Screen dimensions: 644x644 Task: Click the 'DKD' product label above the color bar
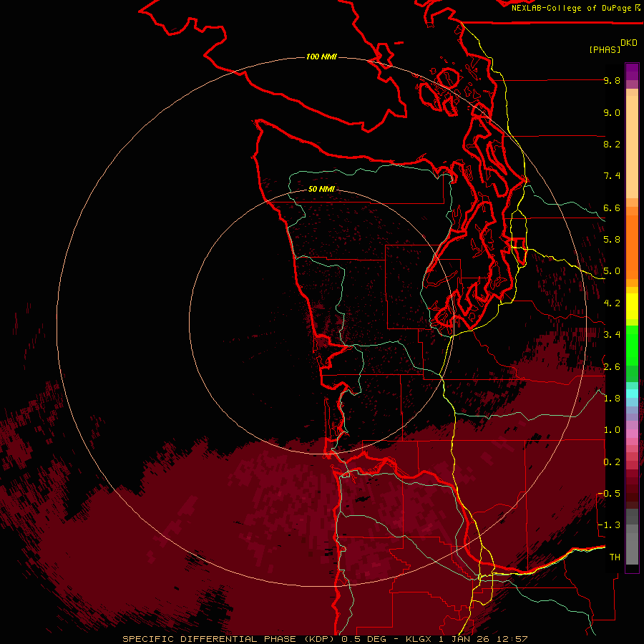(628, 43)
